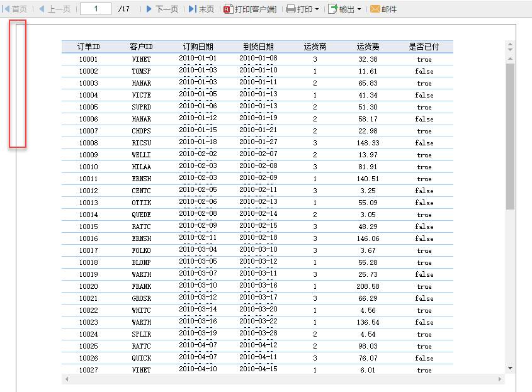
Task: Click the 订购日期 column header
Action: point(198,47)
